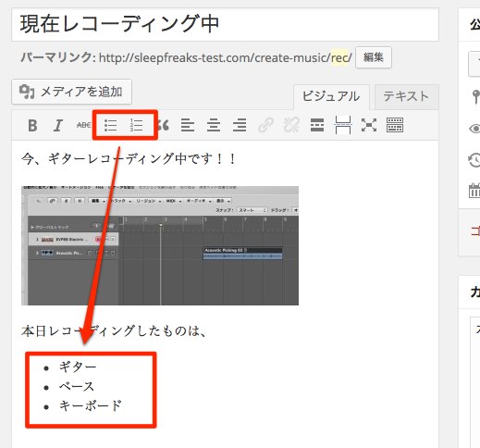Screen dimensions: 480x448
Task: Insert a page break
Action: [343, 125]
